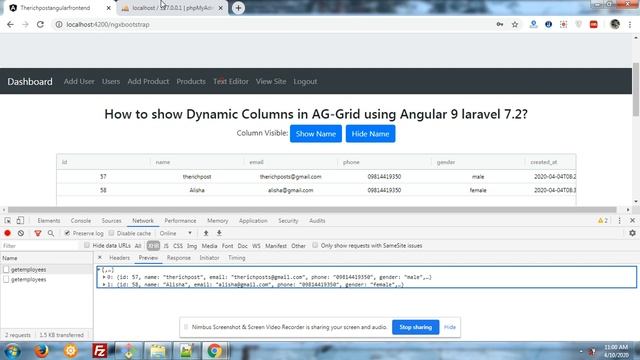Click export HAR download arrow
This screenshot has height=360, width=640.
click(219, 233)
